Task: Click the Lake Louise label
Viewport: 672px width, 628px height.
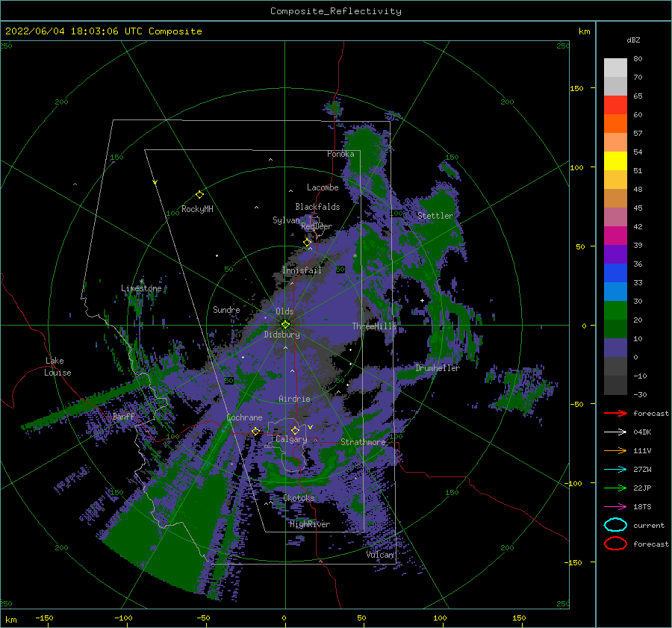Action: coord(57,367)
